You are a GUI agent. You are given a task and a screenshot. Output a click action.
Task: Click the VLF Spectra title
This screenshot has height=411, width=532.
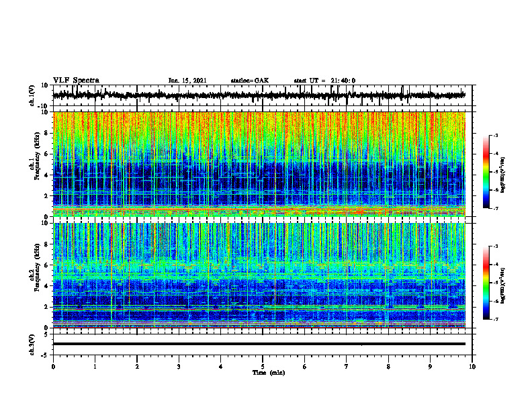76,81
